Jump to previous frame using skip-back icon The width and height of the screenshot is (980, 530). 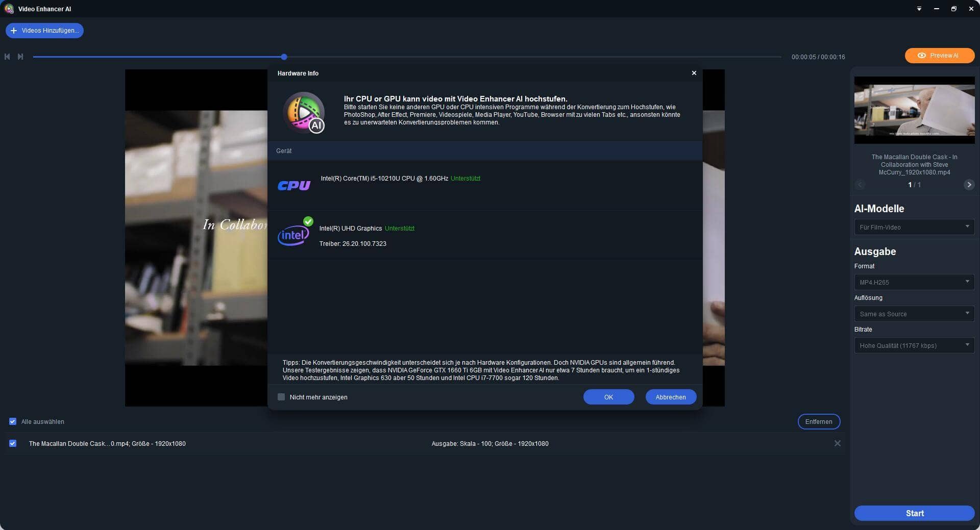click(x=7, y=57)
